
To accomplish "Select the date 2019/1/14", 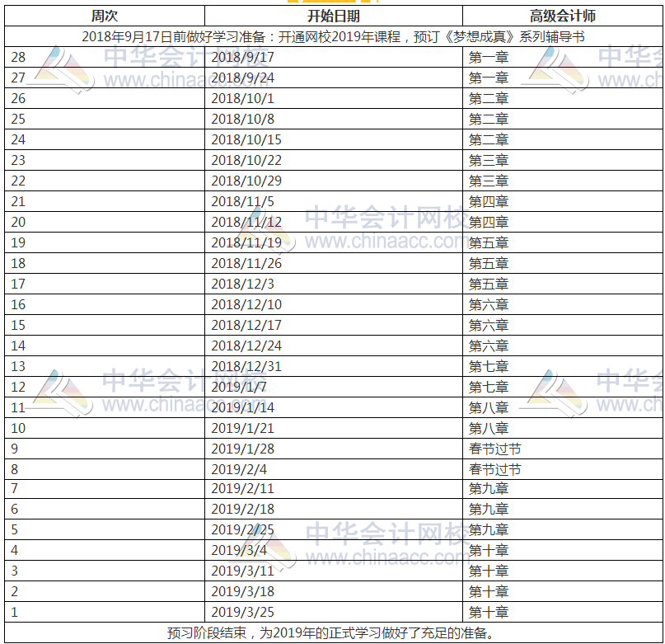I will 238,407.
